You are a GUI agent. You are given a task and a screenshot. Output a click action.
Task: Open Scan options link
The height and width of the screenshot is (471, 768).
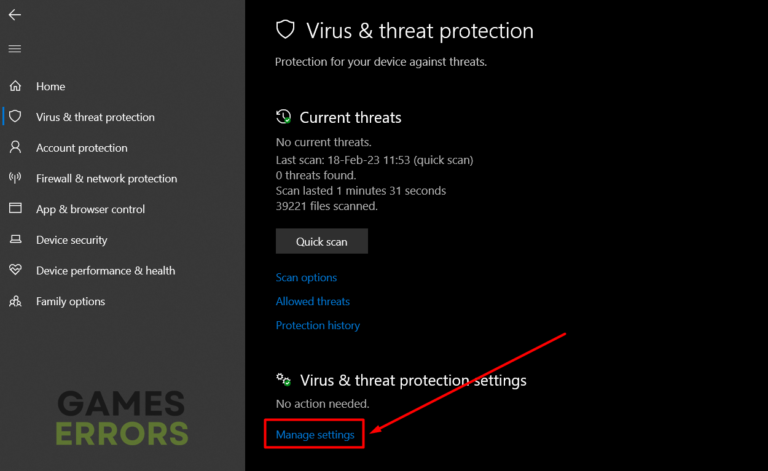pyautogui.click(x=306, y=277)
